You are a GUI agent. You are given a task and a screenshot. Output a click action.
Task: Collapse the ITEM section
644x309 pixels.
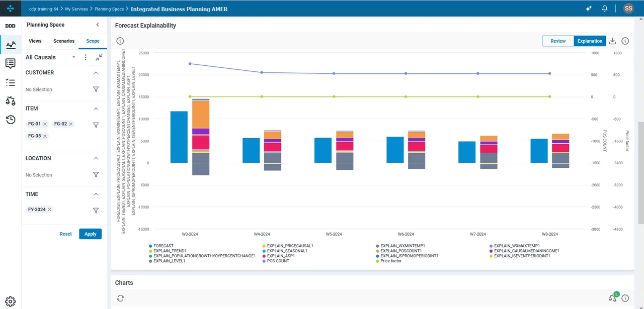coord(96,109)
